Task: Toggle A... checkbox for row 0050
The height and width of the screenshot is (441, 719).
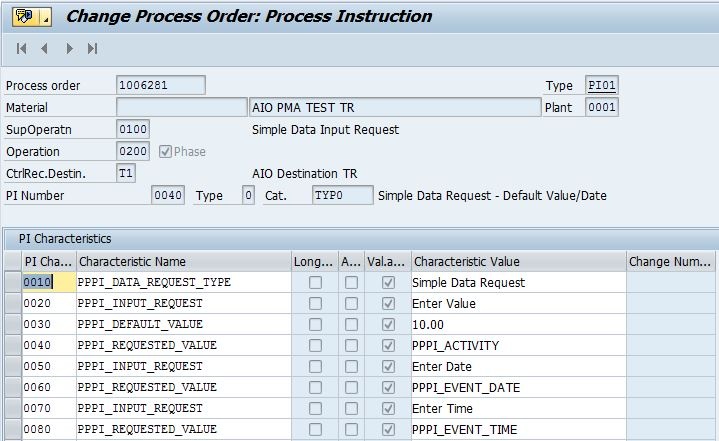Action: click(x=351, y=366)
